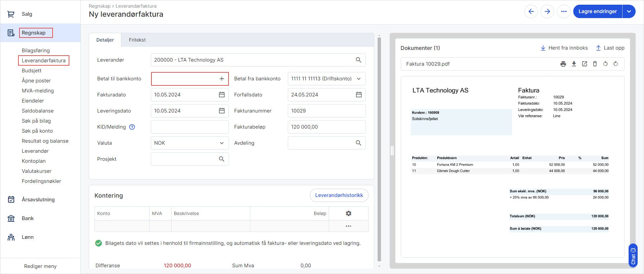
Task: Download the Faktura 10029.pdf file
Action: tap(574, 64)
